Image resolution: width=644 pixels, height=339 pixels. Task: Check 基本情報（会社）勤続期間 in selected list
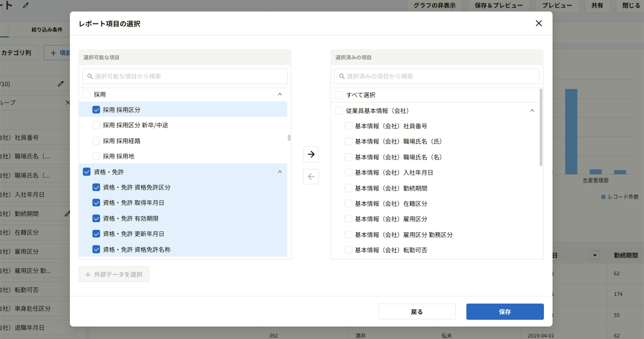tap(348, 188)
